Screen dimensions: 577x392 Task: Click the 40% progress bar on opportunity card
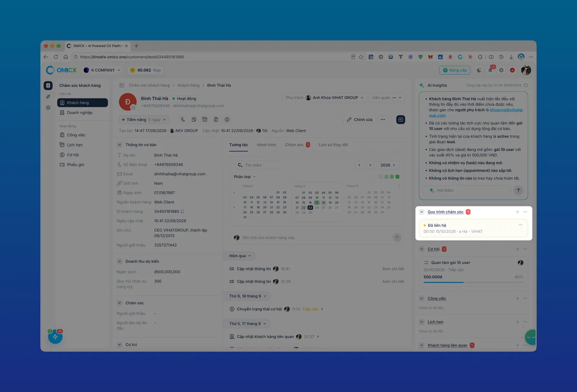[x=473, y=282]
